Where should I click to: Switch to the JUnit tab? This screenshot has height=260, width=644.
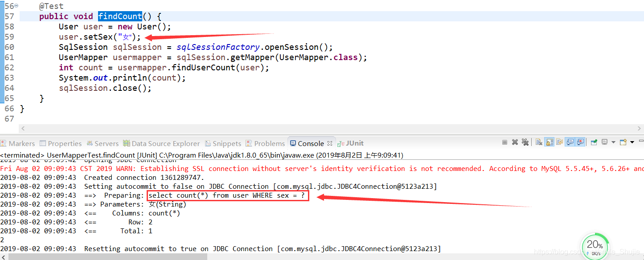click(x=351, y=143)
